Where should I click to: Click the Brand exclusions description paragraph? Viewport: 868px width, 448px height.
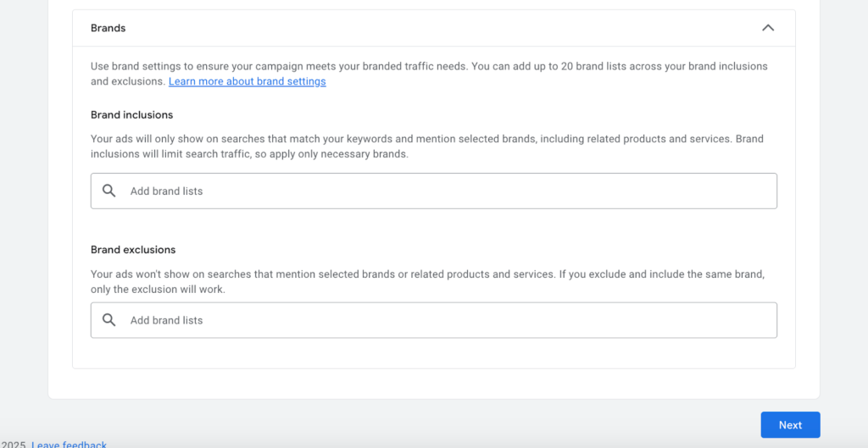click(424, 282)
